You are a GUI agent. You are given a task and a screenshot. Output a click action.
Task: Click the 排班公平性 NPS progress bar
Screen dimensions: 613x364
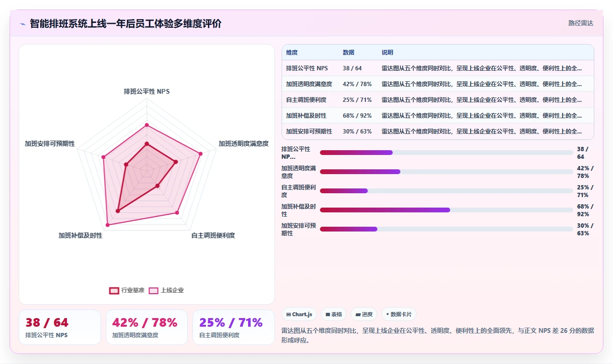pyautogui.click(x=446, y=153)
